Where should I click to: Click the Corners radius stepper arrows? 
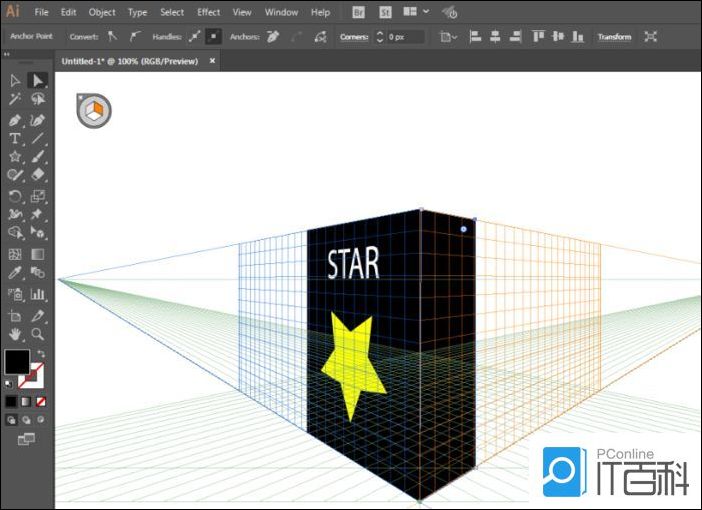379,37
